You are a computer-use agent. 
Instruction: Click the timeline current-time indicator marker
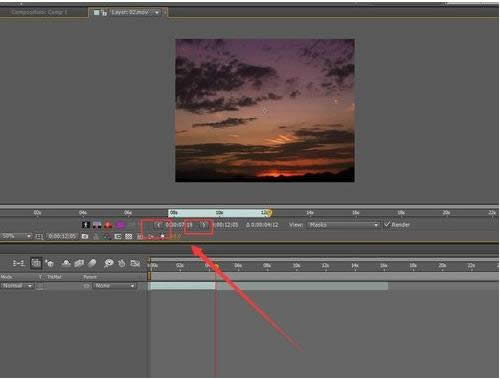pos(216,267)
